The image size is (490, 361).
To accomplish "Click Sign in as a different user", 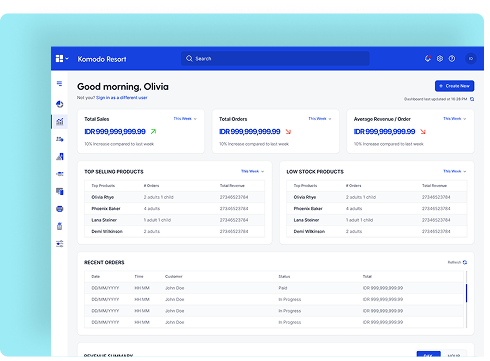I will pos(122,98).
